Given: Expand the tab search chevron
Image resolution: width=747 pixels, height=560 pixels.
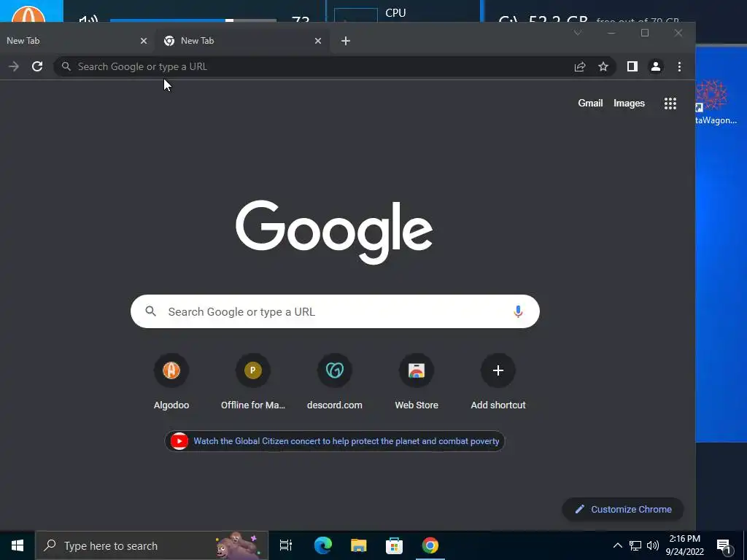Looking at the screenshot, I should coord(578,33).
